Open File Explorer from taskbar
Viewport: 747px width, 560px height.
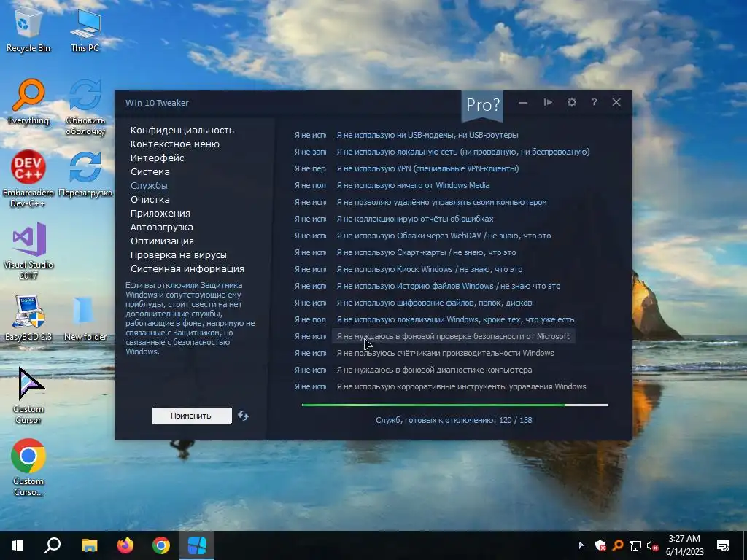point(89,545)
